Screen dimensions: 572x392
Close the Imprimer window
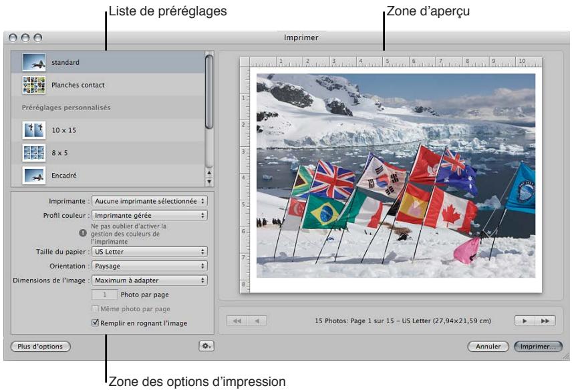pos(13,37)
